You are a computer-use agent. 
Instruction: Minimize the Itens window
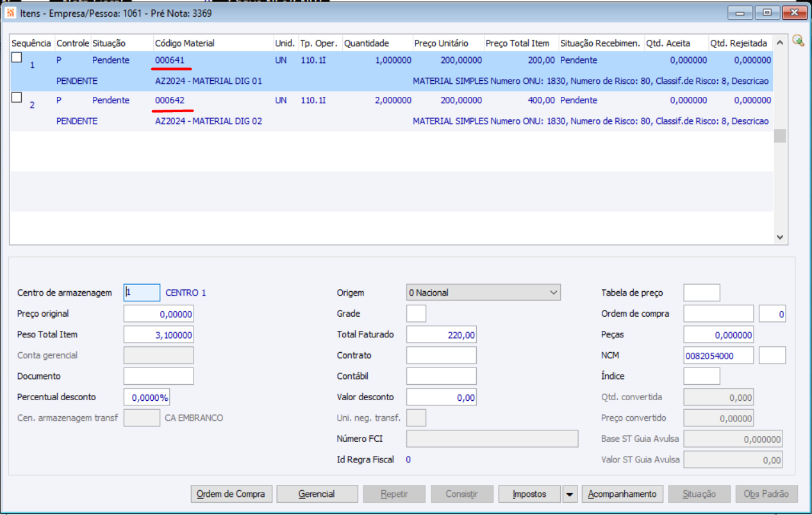point(741,12)
